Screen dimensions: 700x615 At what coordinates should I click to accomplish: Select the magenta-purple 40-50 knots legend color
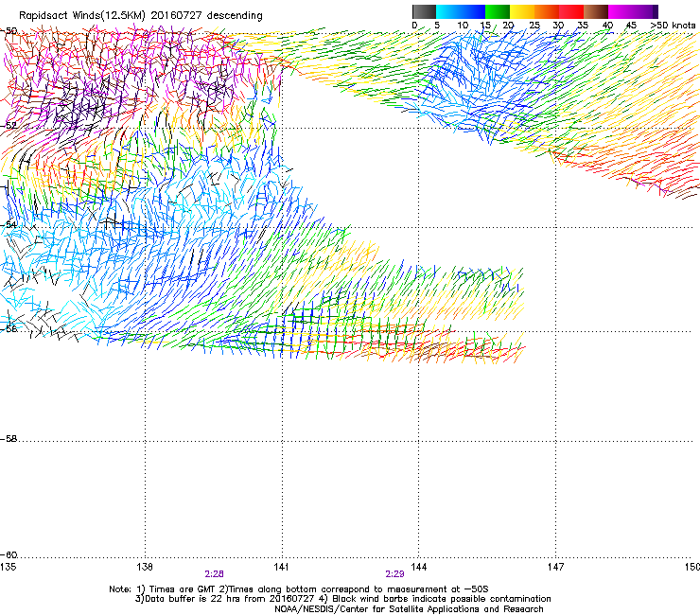633,11
